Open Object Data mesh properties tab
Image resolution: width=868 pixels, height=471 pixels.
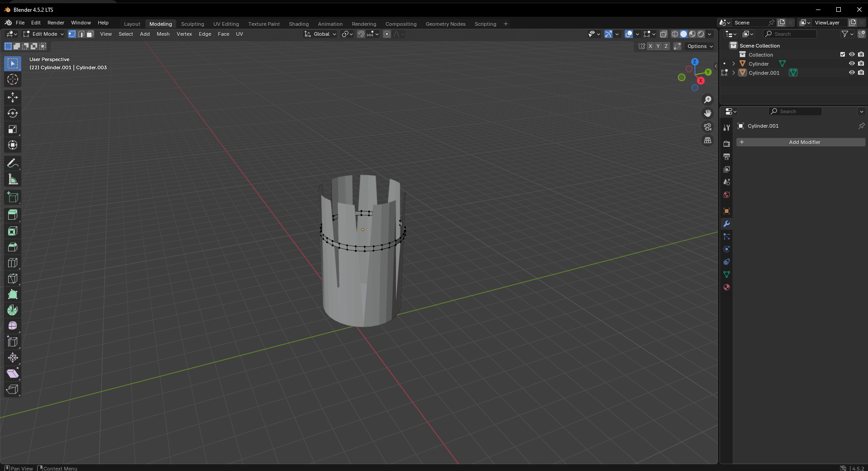(727, 274)
